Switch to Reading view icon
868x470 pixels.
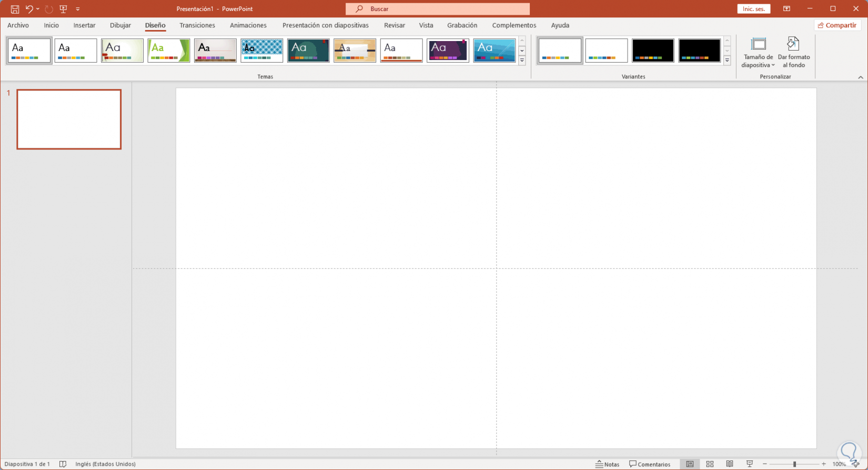coord(730,464)
